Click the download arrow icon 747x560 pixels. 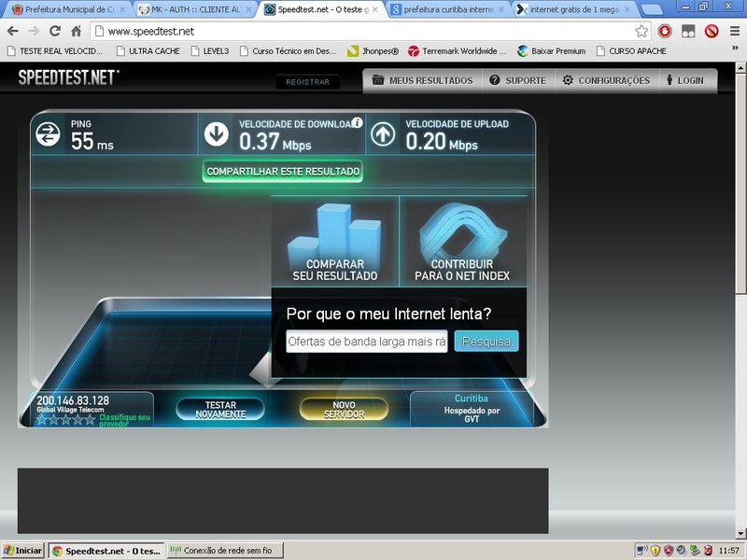tap(217, 134)
